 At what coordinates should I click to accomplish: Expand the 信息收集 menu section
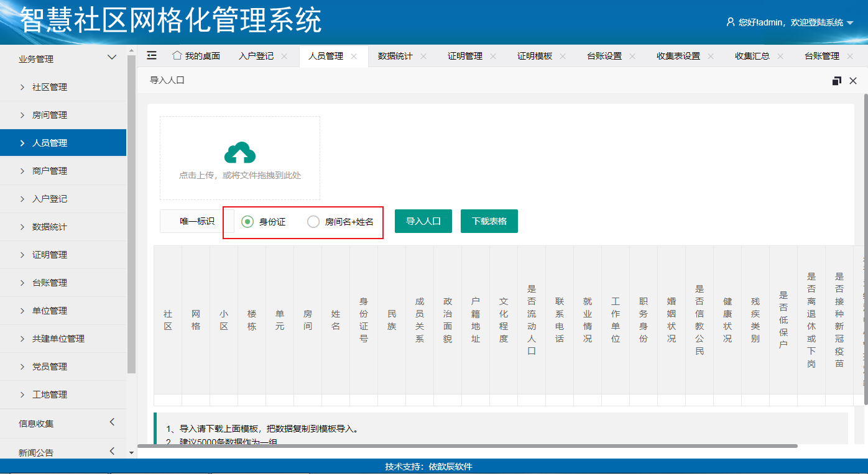point(112,422)
